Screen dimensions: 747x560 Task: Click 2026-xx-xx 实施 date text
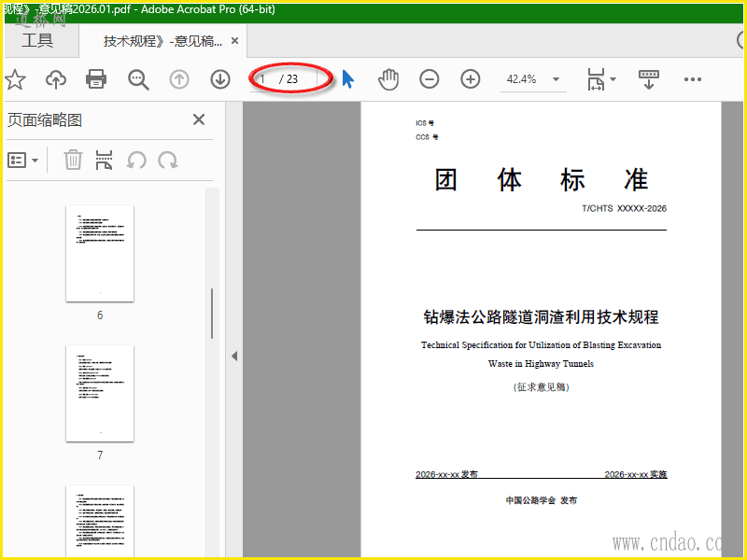pos(636,474)
